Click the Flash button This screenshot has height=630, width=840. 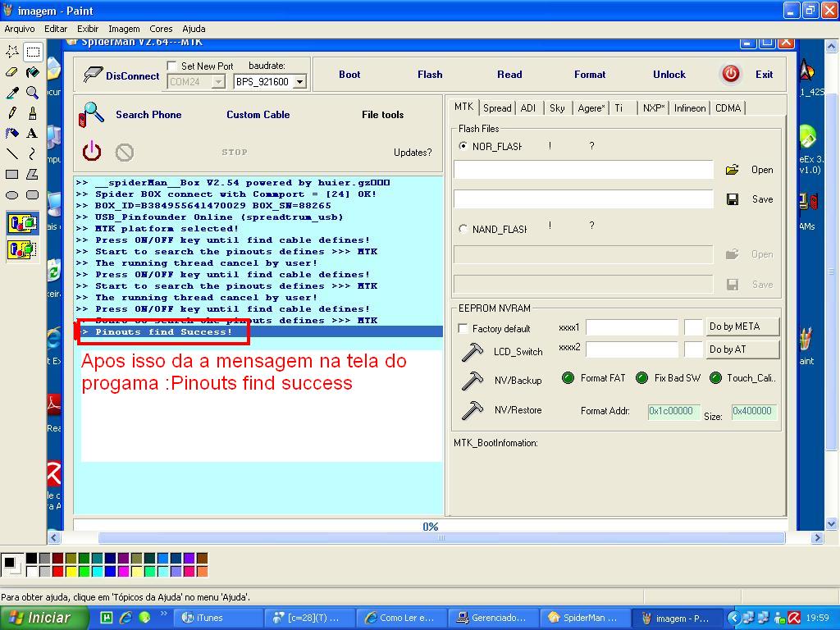[430, 75]
